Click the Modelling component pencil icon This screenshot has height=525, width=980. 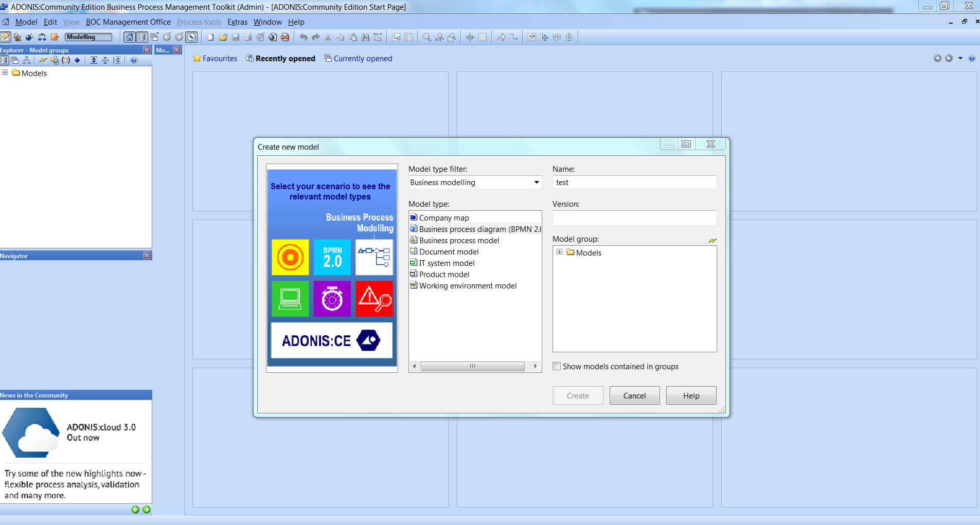tap(5, 37)
